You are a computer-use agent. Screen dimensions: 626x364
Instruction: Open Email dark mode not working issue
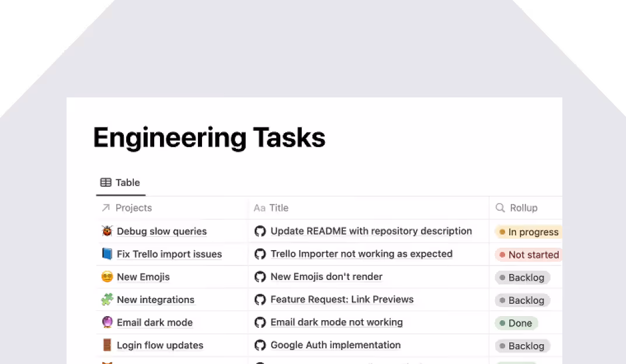pyautogui.click(x=336, y=322)
